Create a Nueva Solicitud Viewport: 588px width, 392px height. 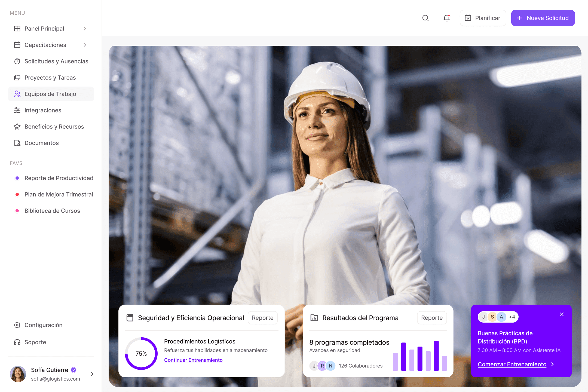[x=543, y=18]
